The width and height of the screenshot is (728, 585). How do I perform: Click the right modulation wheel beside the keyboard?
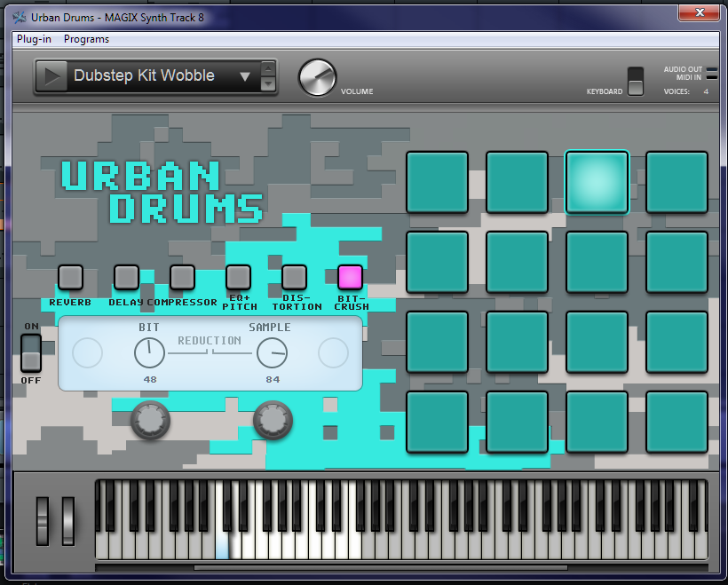click(68, 521)
